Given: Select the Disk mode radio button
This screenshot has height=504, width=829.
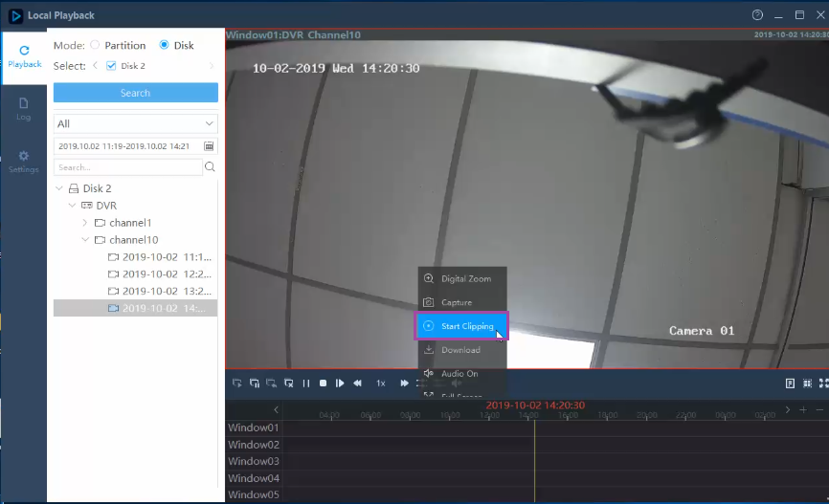Looking at the screenshot, I should pyautogui.click(x=164, y=45).
